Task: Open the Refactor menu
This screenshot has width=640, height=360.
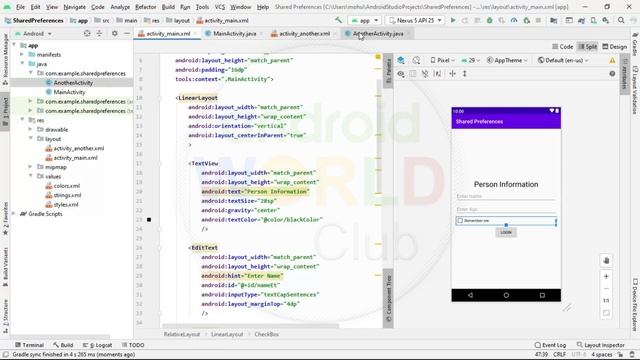Action: [145, 7]
